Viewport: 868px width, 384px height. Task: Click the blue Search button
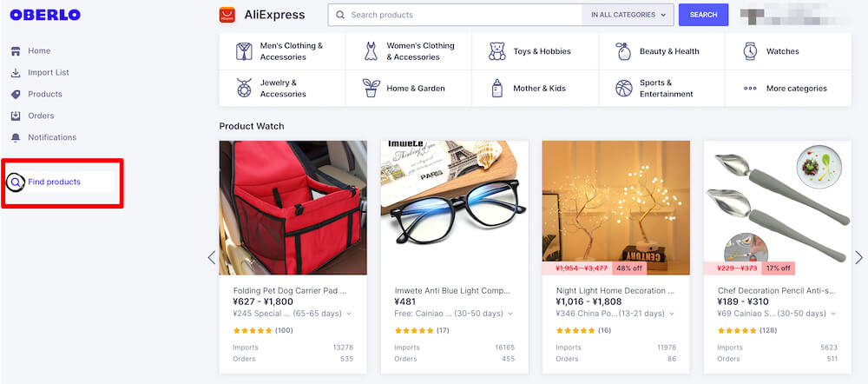[x=704, y=15]
